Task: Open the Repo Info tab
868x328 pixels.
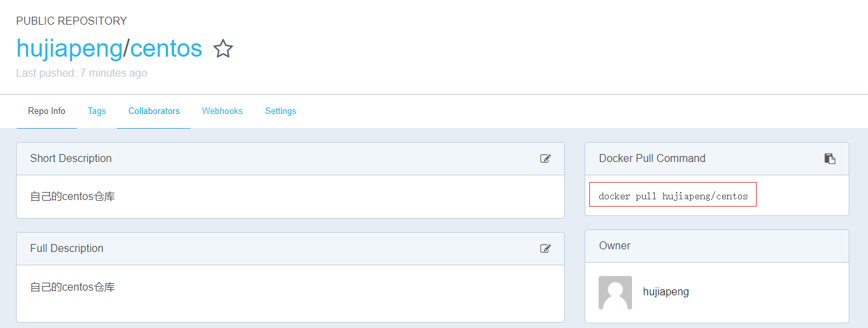Action: (x=47, y=111)
